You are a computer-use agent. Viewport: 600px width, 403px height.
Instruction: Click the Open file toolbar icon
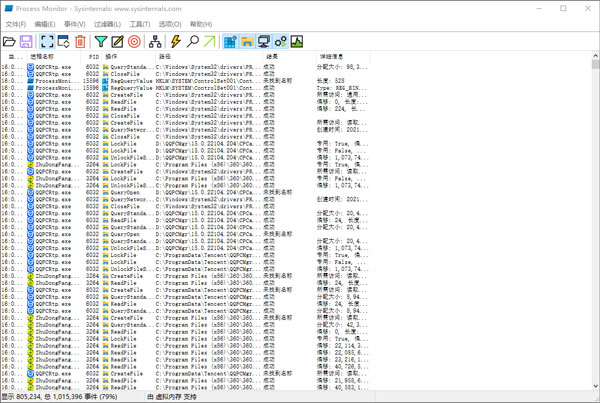9,41
